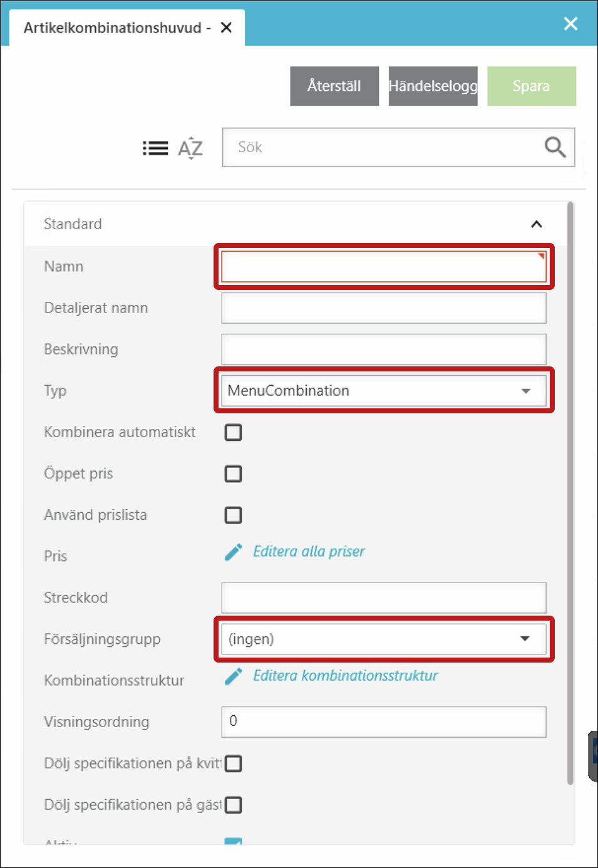Open the Typ dropdown showing MenuCombination
Screen dimensions: 598x868
tap(383, 391)
